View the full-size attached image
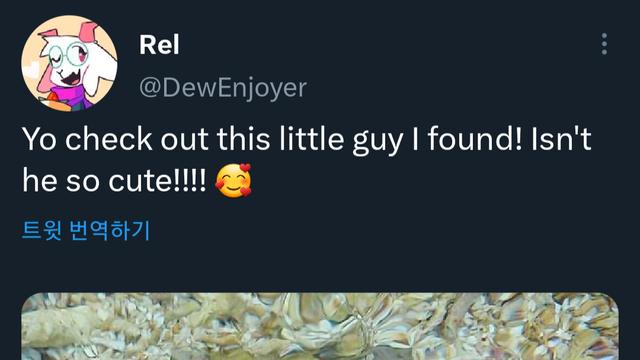The height and width of the screenshot is (360, 640). click(320, 326)
